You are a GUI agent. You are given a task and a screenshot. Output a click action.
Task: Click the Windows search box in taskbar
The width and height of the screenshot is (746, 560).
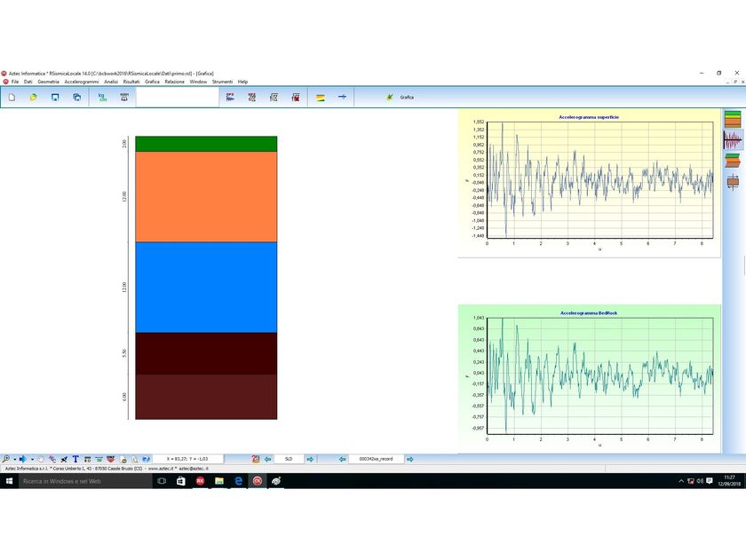click(84, 481)
